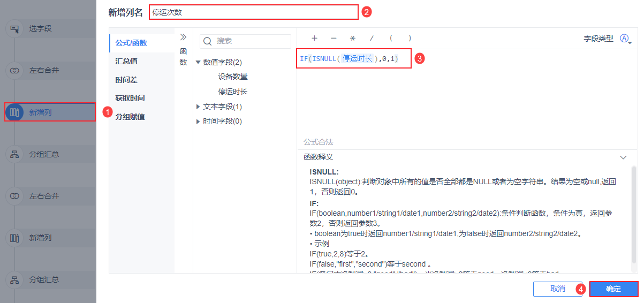Insert the divide slash operator
The width and height of the screenshot is (644, 303).
372,39
